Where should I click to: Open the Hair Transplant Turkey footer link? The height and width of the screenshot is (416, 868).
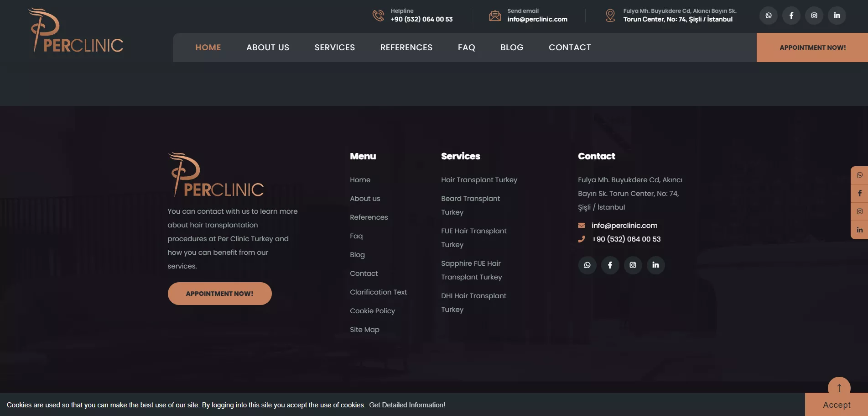point(479,180)
